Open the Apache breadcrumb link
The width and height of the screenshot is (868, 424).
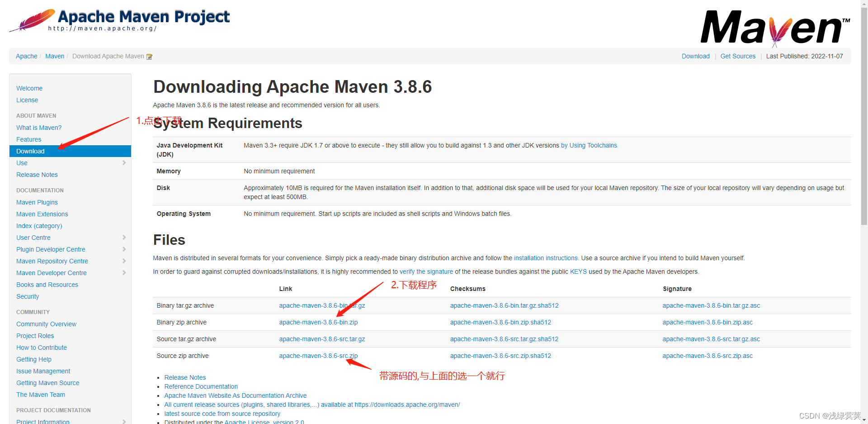[x=27, y=56]
